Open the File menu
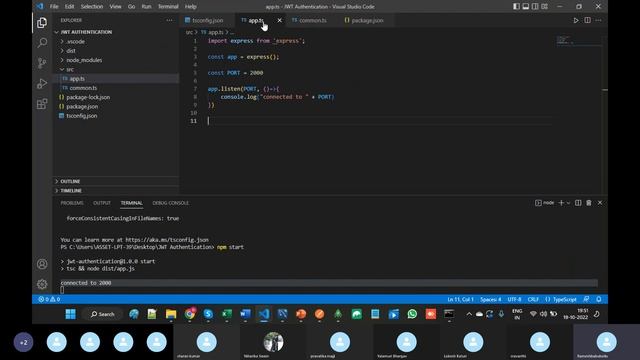 point(54,7)
